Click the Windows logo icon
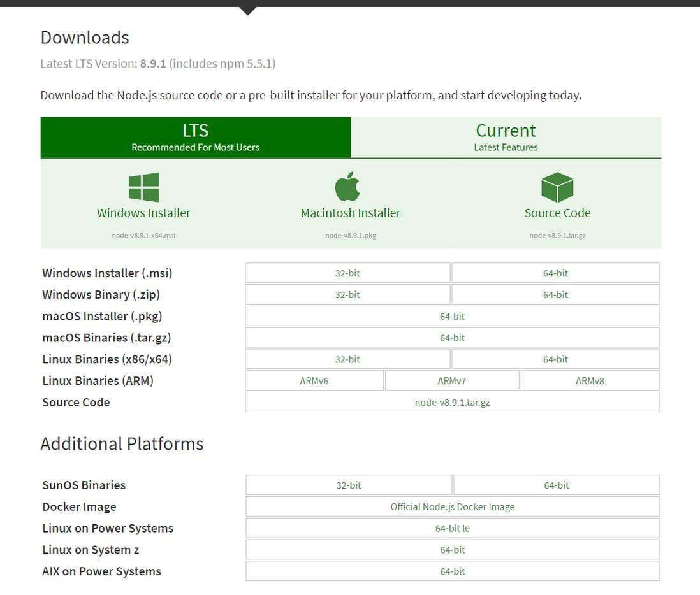The image size is (700, 595). [x=143, y=187]
